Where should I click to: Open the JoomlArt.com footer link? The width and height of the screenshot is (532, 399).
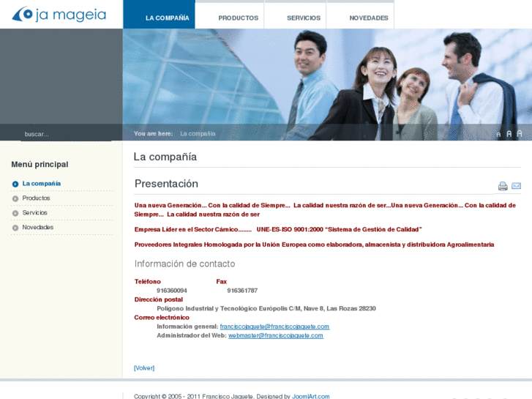coord(311,396)
